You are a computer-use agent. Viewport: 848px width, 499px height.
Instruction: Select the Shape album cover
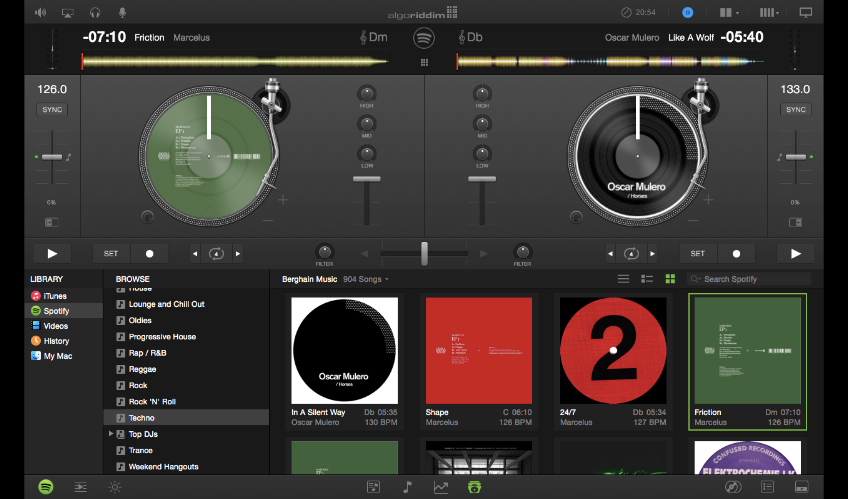(479, 350)
